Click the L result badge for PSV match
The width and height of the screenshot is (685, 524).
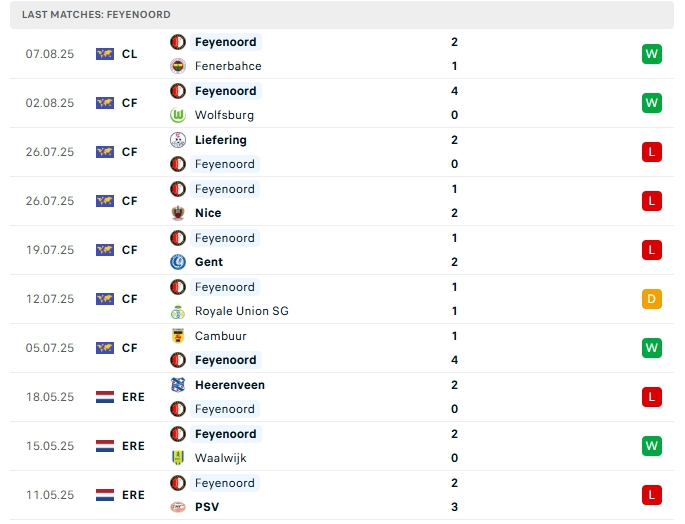[x=651, y=495]
